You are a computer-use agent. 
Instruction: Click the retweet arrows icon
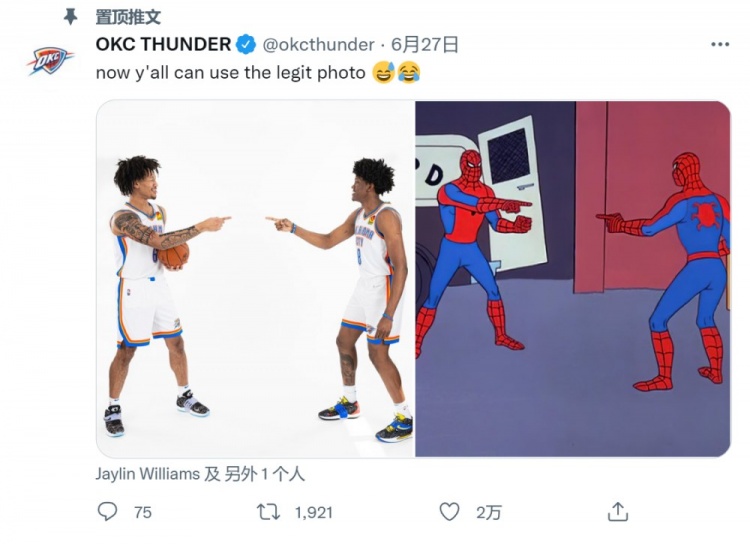click(268, 512)
